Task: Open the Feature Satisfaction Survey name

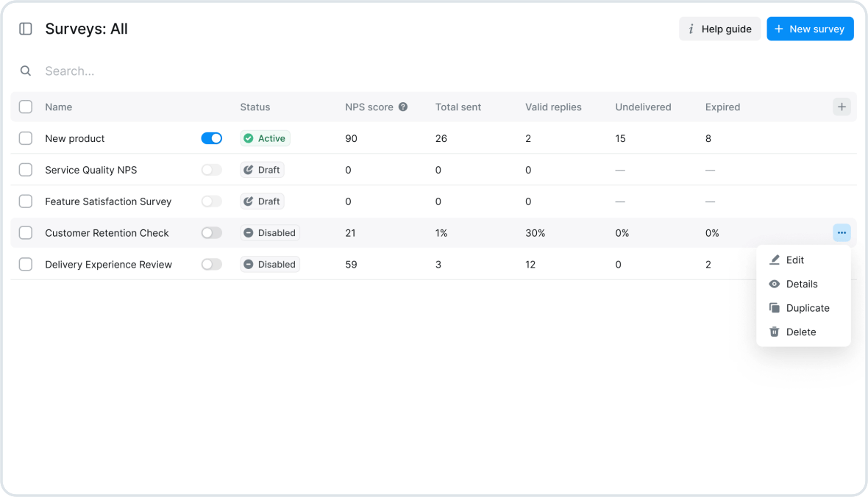Action: coord(109,201)
